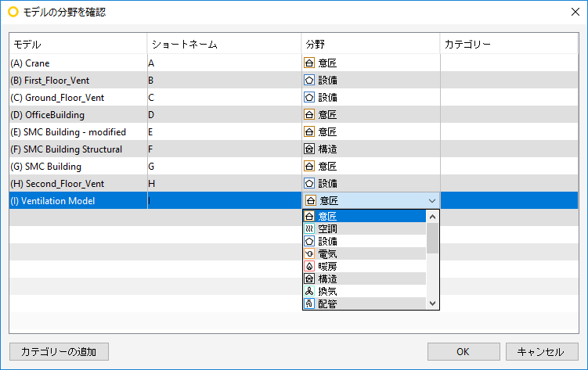Screen dimensions: 588x370
Task: Click the 設備 pentagon icon in the dropdown list
Action: [309, 241]
